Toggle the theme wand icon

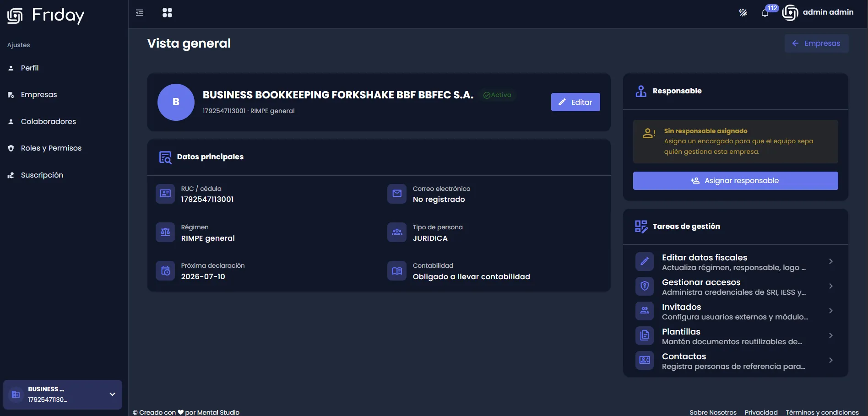point(743,13)
